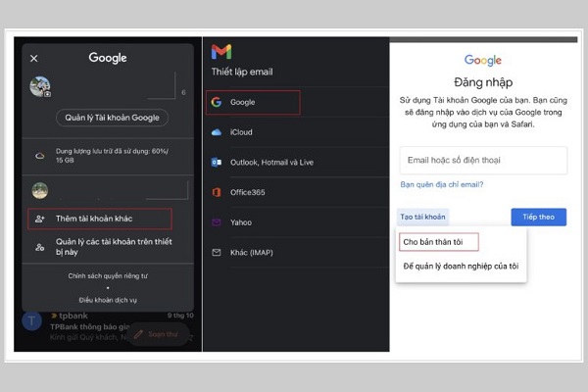The height and width of the screenshot is (392, 588).
Task: Select the Google provider icon
Action: (x=217, y=101)
